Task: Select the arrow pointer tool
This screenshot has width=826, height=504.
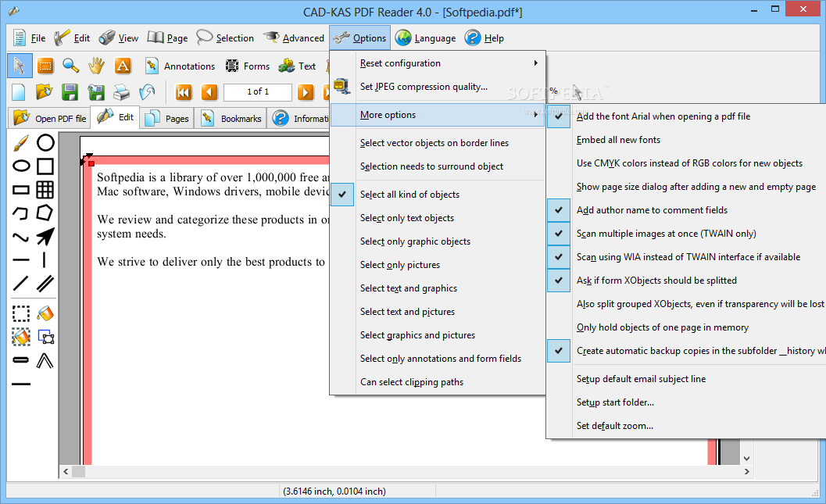Action: point(20,66)
